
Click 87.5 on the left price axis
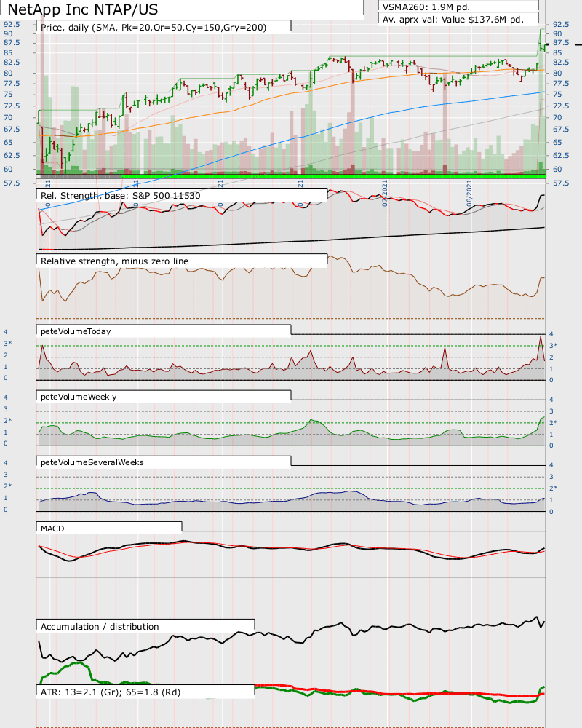coord(12,42)
